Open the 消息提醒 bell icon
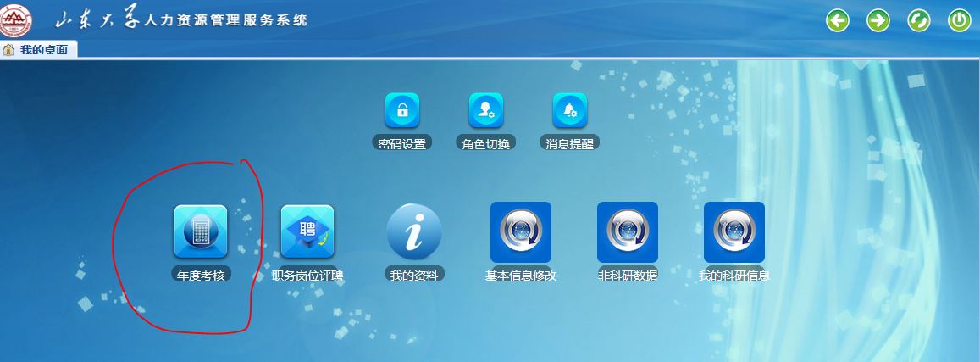The height and width of the screenshot is (362, 980). pos(570,109)
